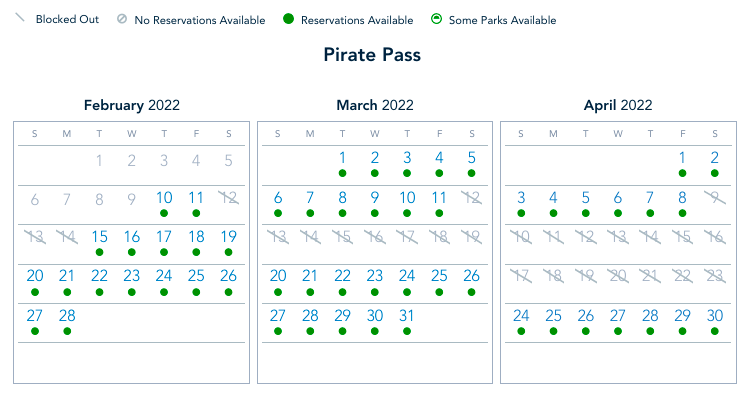Screen dimensions: 749x403
Task: Select March 24 on the calendar
Action: coord(407,276)
